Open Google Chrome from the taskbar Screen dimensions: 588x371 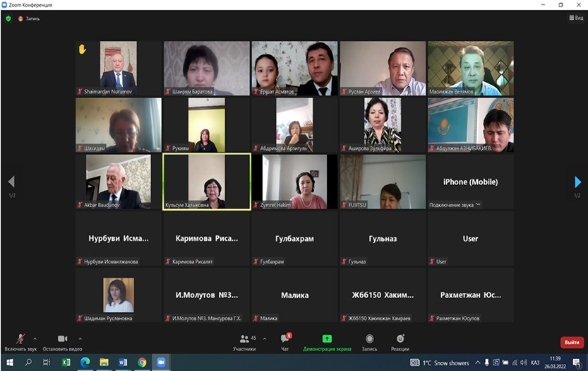(x=142, y=363)
